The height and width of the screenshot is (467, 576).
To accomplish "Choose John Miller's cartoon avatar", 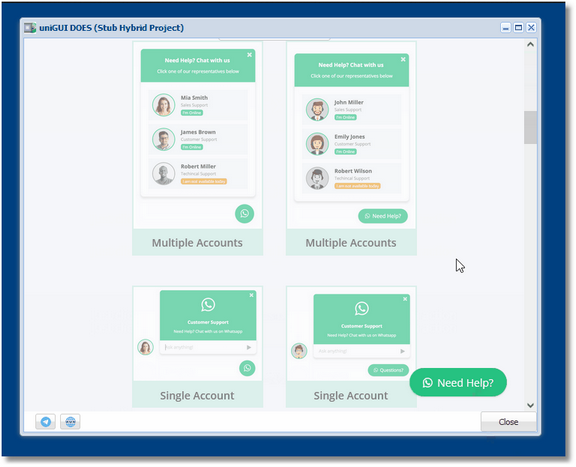I will coord(317,109).
